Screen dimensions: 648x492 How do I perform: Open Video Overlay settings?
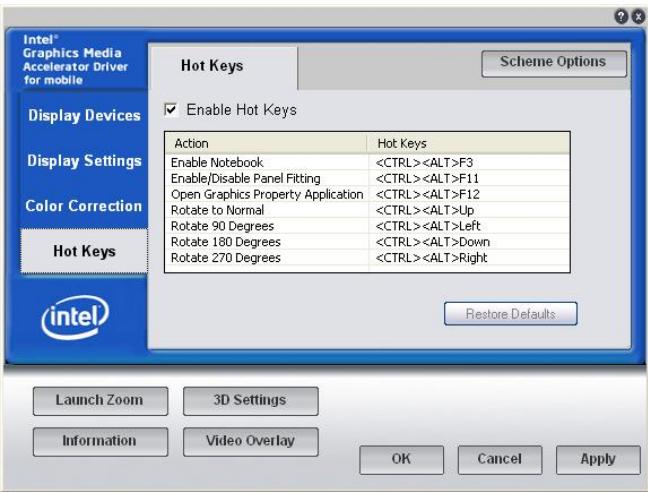pyautogui.click(x=250, y=442)
